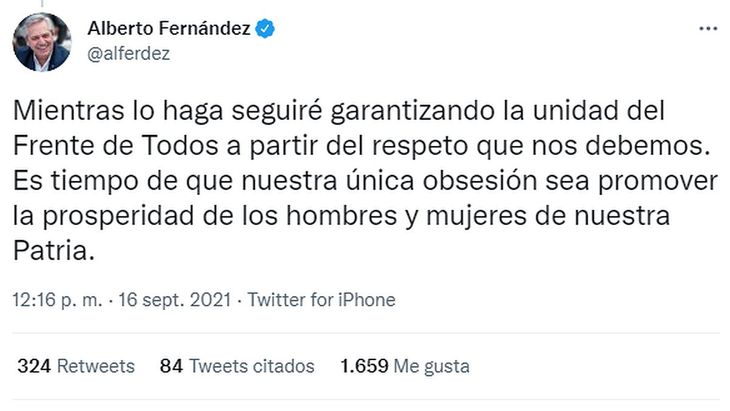The image size is (730, 411).
Task: Open the @alferdez handle link
Action: pyautogui.click(x=129, y=54)
